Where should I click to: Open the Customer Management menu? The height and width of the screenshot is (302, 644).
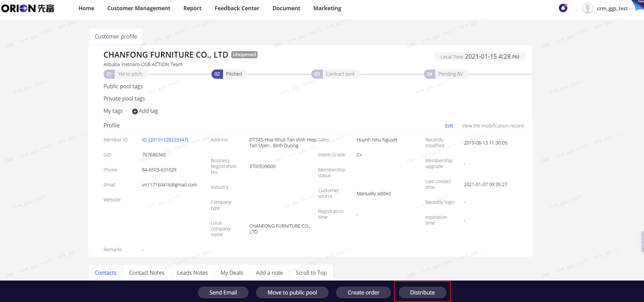pos(139,8)
